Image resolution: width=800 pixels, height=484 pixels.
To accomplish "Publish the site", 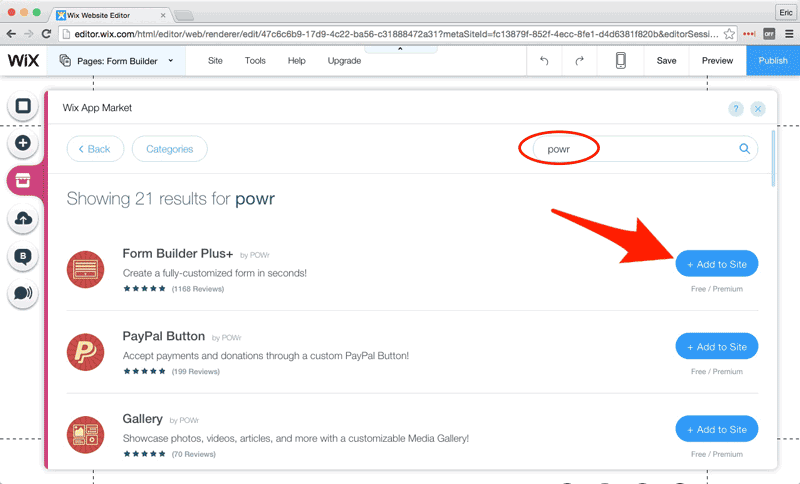I will (x=773, y=61).
